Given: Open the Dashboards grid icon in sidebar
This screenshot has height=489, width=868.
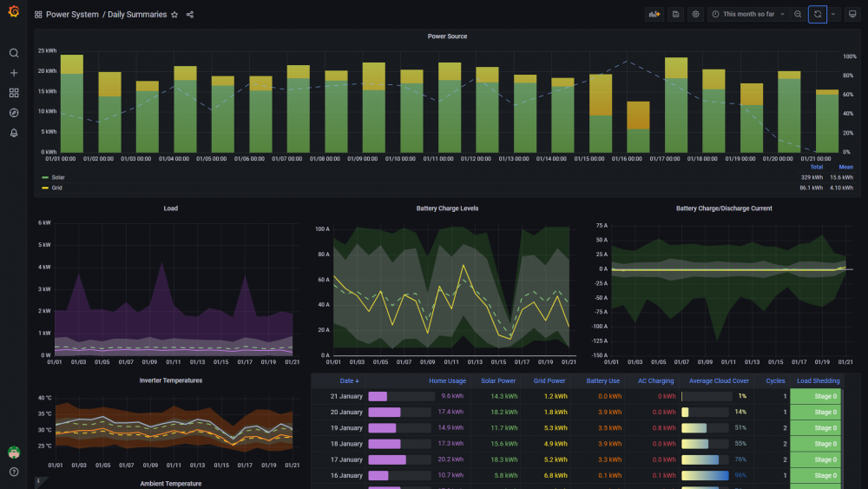Looking at the screenshot, I should click(14, 93).
